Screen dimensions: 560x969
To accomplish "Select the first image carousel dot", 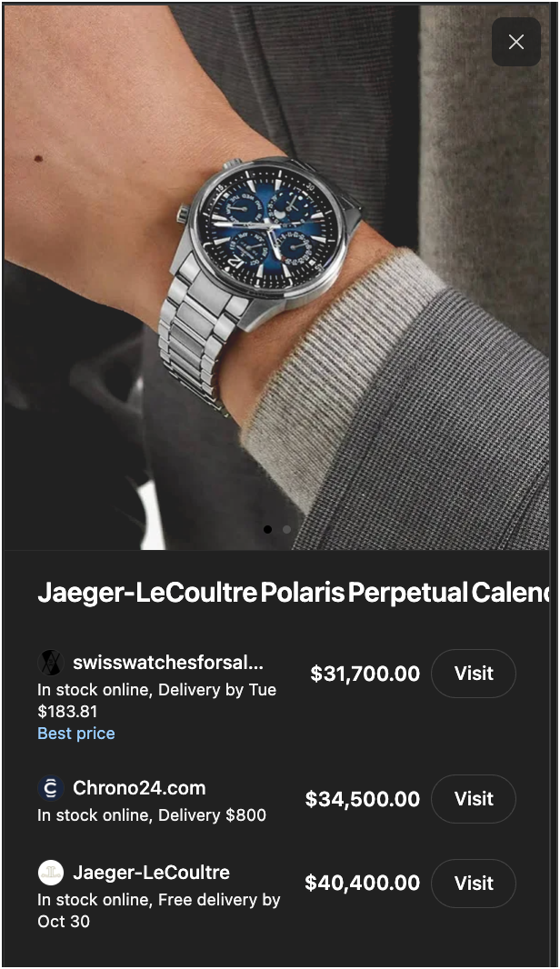I will pos(267,529).
